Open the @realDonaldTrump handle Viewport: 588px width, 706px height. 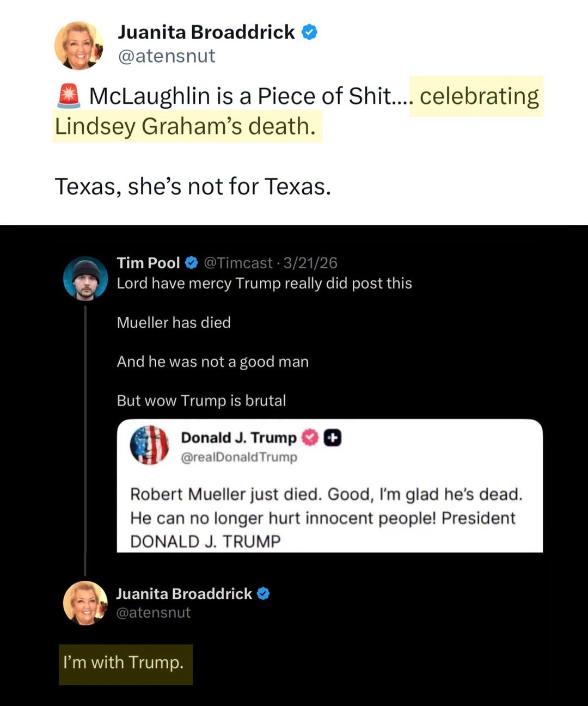[239, 457]
